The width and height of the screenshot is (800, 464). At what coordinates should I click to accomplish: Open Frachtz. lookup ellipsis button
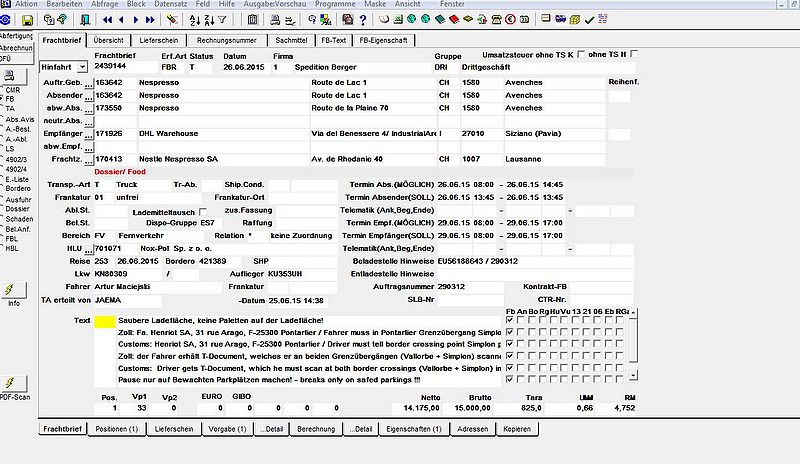89,159
